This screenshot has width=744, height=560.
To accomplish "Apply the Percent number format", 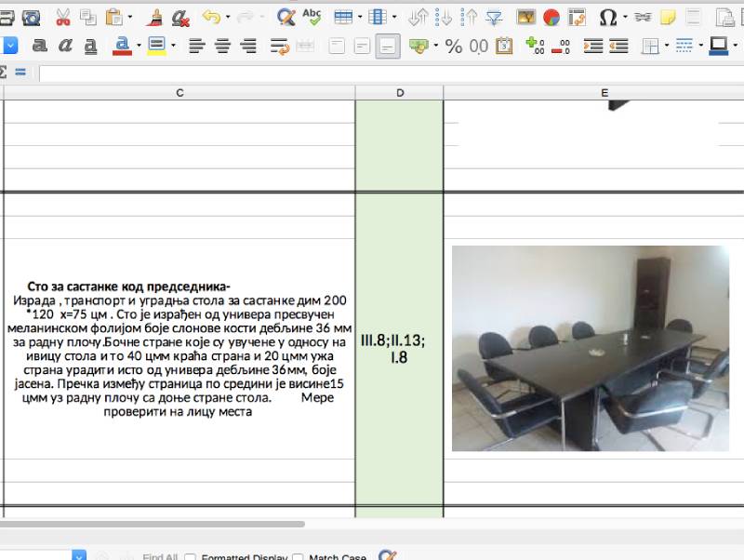I will pos(454,44).
